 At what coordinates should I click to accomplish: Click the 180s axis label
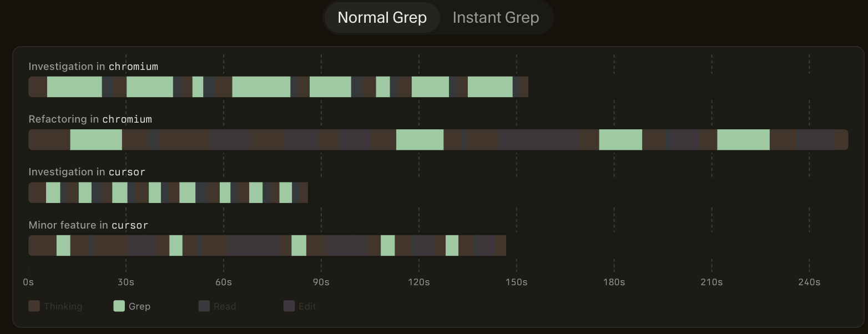point(614,282)
